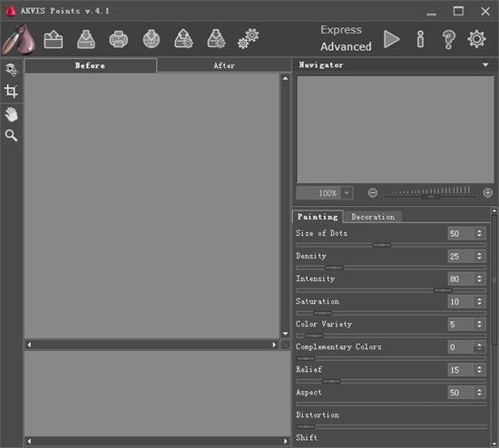The image size is (499, 448).
Task: Click the Intensity value field
Action: [461, 279]
